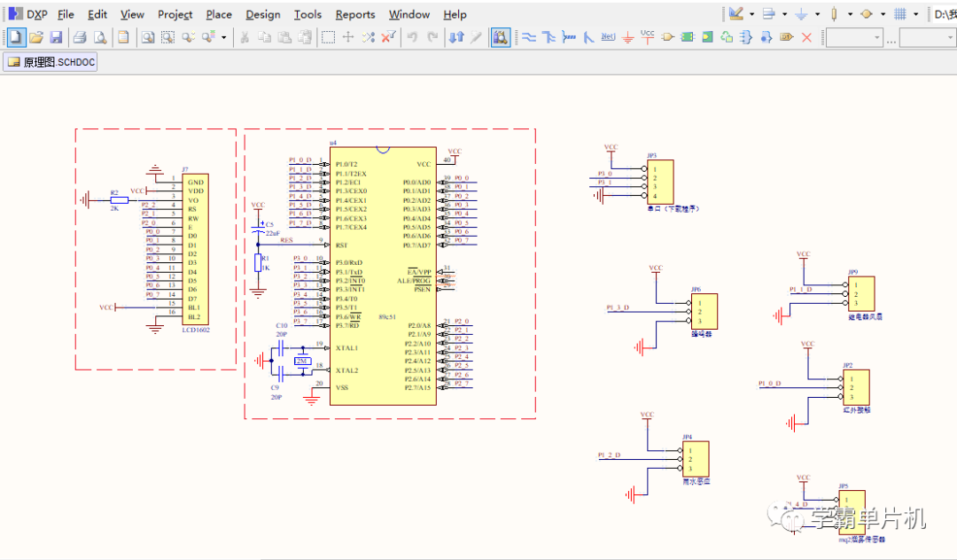The width and height of the screenshot is (957, 560).
Task: Open the Place menu
Action: click(x=219, y=14)
